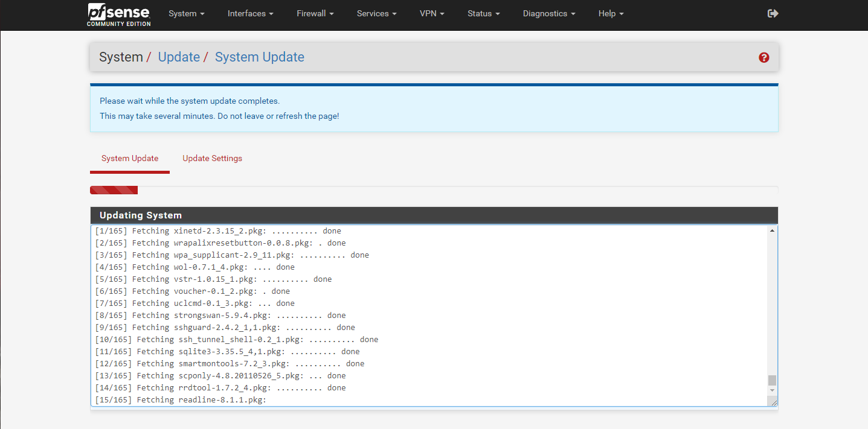This screenshot has height=429, width=868.
Task: Switch to the Update Settings tab
Action: point(213,159)
